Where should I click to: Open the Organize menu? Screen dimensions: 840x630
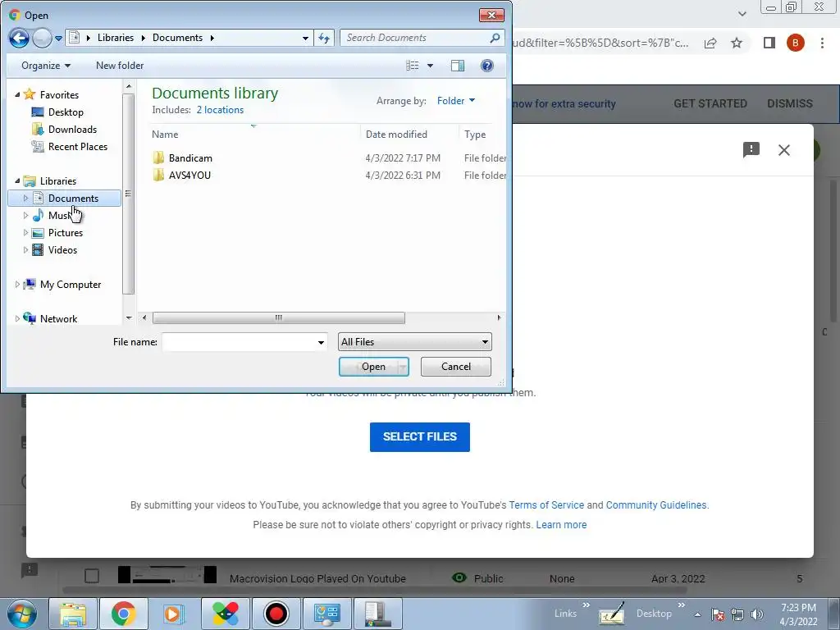(x=46, y=66)
